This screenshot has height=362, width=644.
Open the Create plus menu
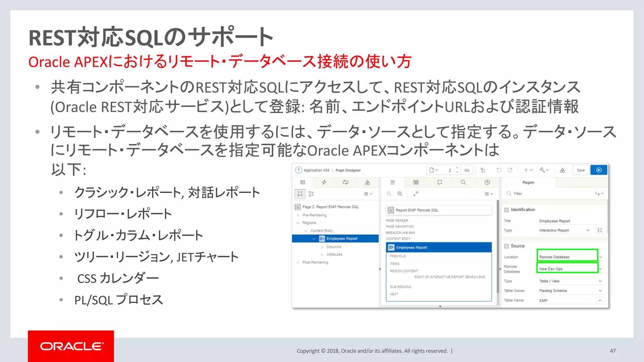coord(528,170)
